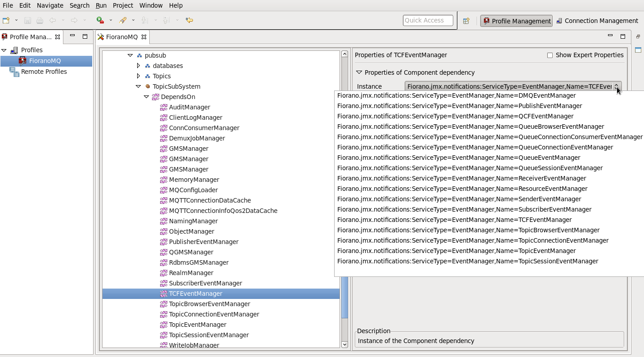Viewport: 644px width, 357px height.
Task: Click the green Run toolbar icon
Action: 100,20
